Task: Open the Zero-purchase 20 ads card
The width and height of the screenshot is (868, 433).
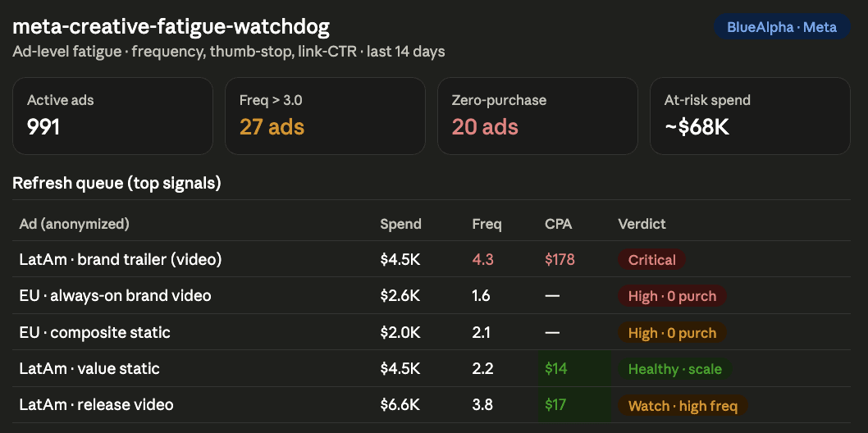Action: (x=537, y=116)
